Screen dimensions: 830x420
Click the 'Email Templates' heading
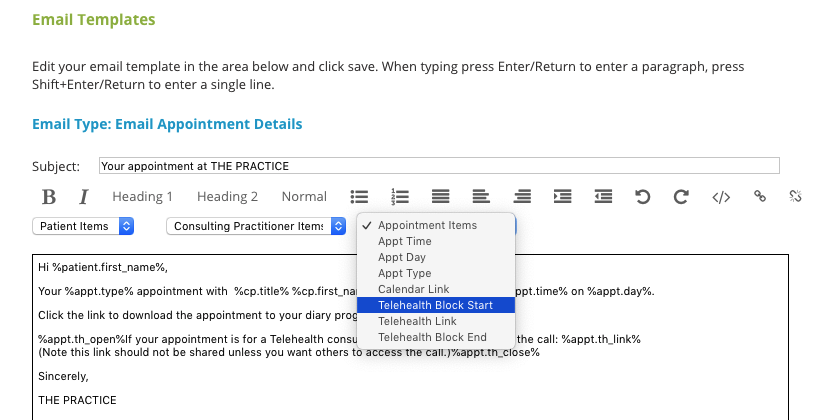coord(94,20)
